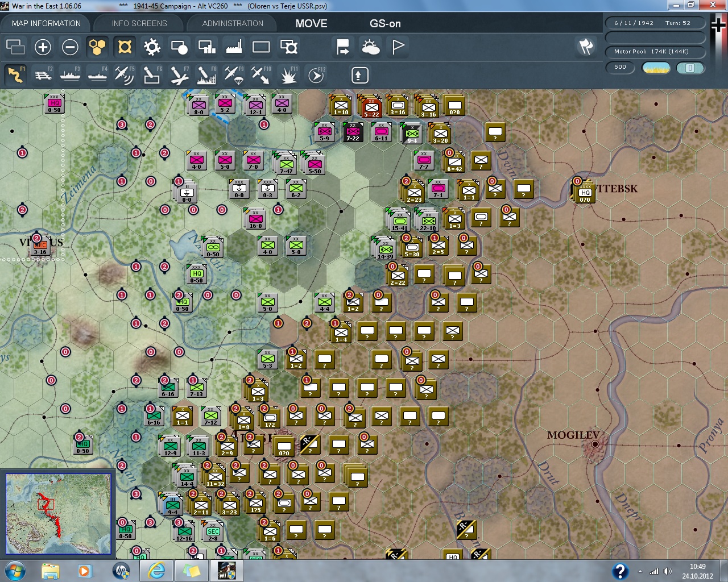Click the F12 end turn icon

316,75
